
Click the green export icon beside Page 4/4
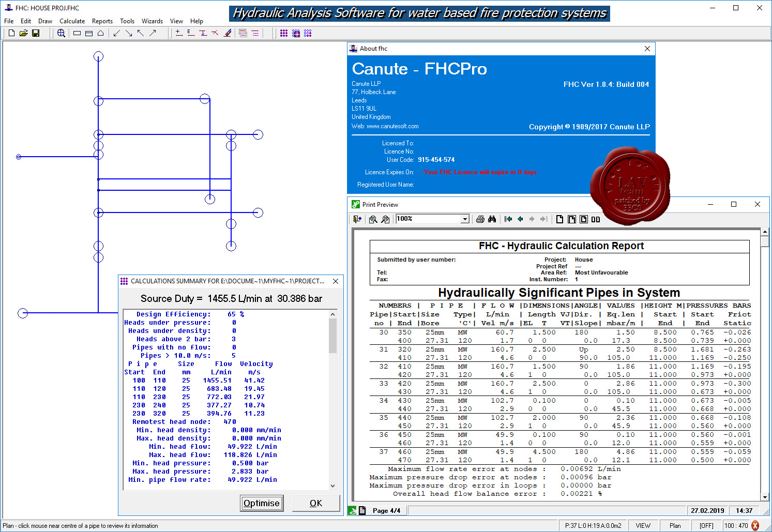tap(352, 510)
